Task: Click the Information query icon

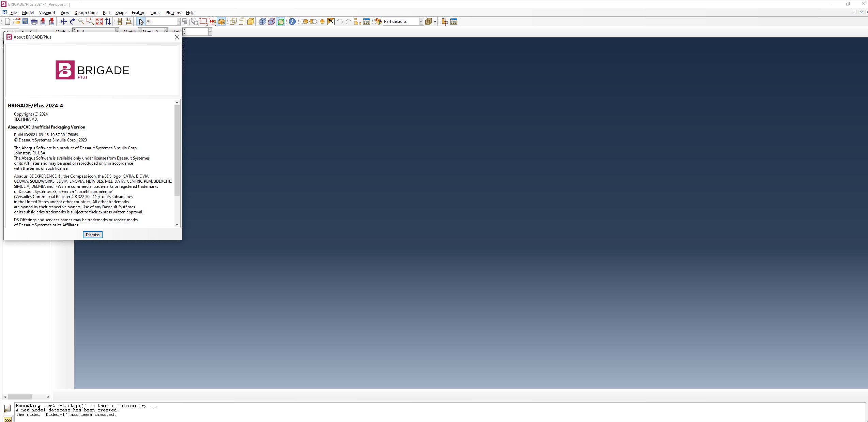Action: pyautogui.click(x=292, y=21)
